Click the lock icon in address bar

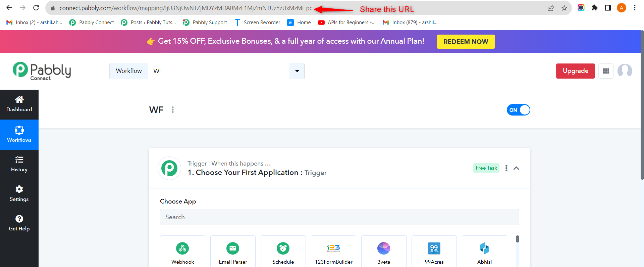coord(53,8)
